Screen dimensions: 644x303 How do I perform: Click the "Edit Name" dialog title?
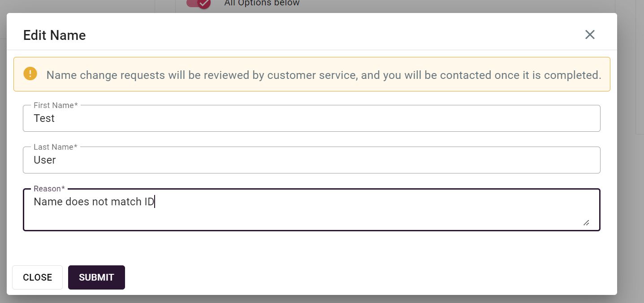click(x=54, y=35)
